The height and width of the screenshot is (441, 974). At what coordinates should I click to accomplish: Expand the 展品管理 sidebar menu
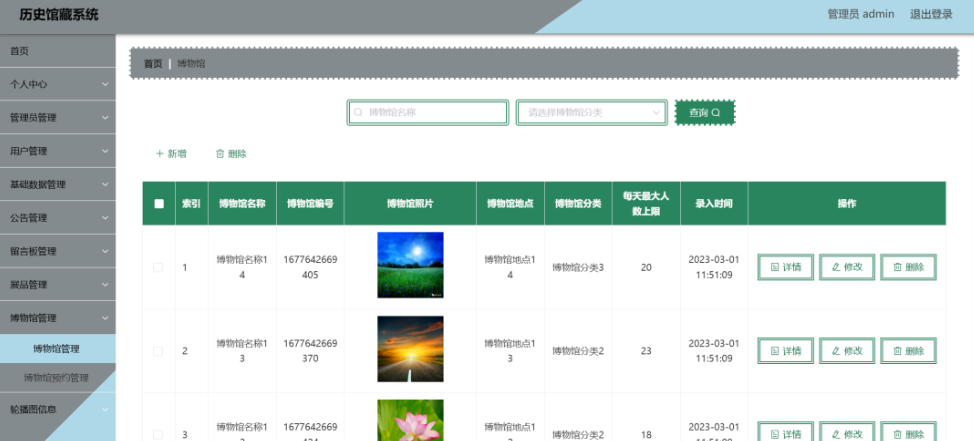click(x=58, y=284)
